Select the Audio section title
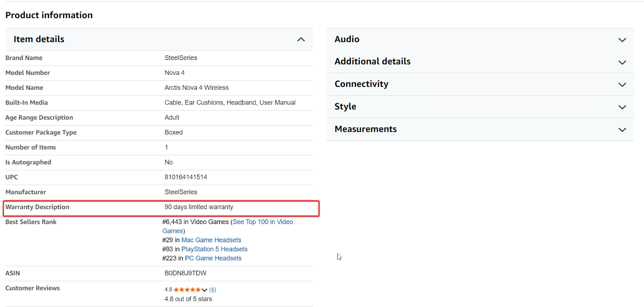This screenshot has width=644, height=307. (x=347, y=39)
